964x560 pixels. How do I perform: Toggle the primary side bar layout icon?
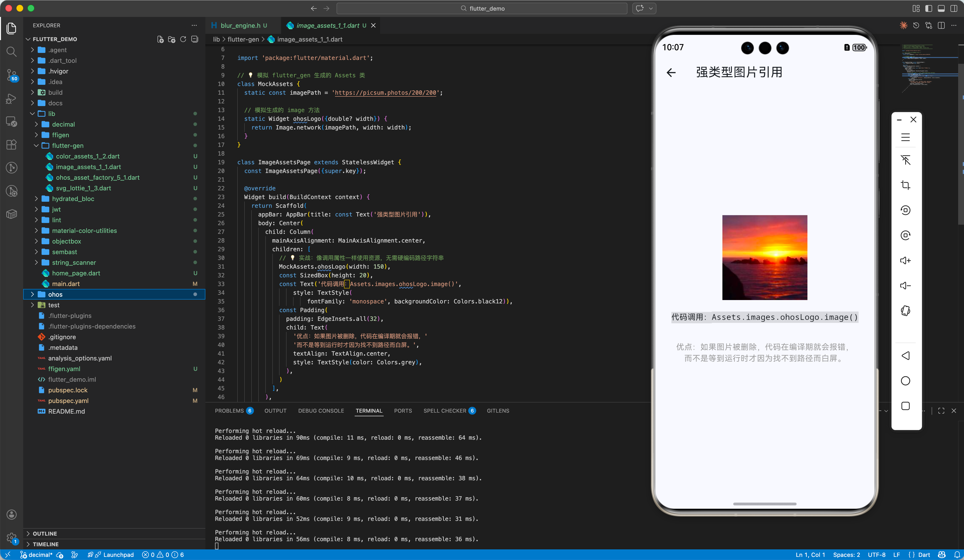(928, 8)
